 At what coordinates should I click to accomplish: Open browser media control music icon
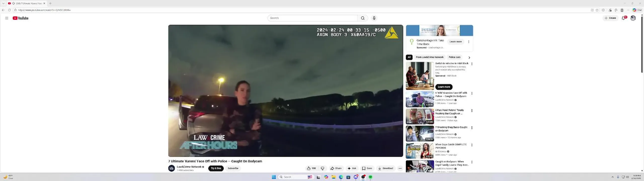point(610,10)
